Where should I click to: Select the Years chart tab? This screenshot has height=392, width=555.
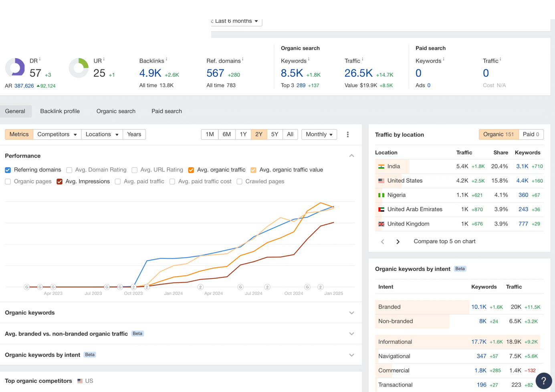click(134, 134)
